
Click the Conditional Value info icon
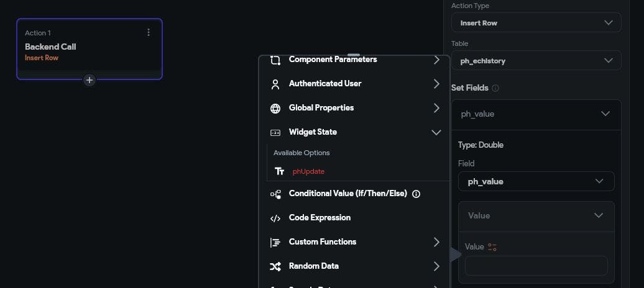pyautogui.click(x=416, y=194)
